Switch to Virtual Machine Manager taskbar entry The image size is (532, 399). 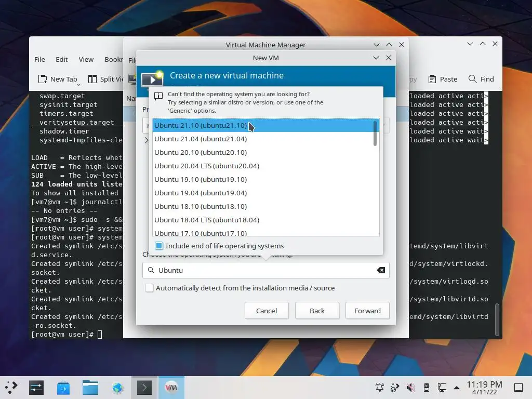point(171,388)
